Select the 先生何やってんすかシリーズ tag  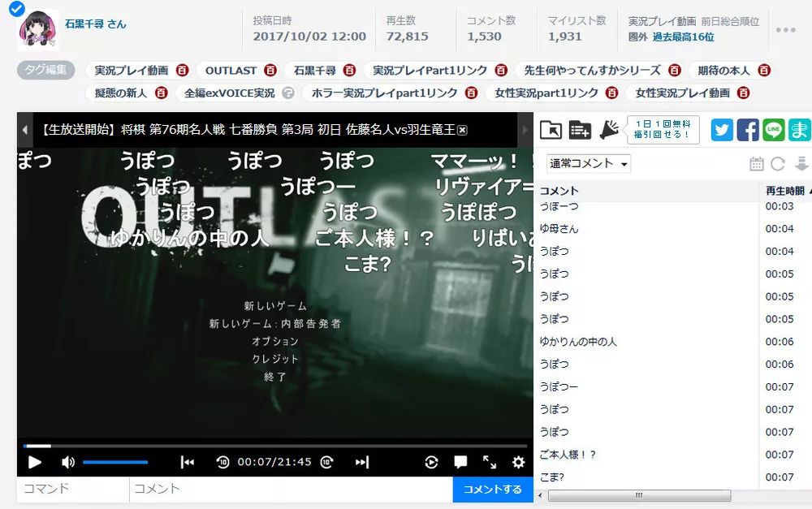coord(593,71)
